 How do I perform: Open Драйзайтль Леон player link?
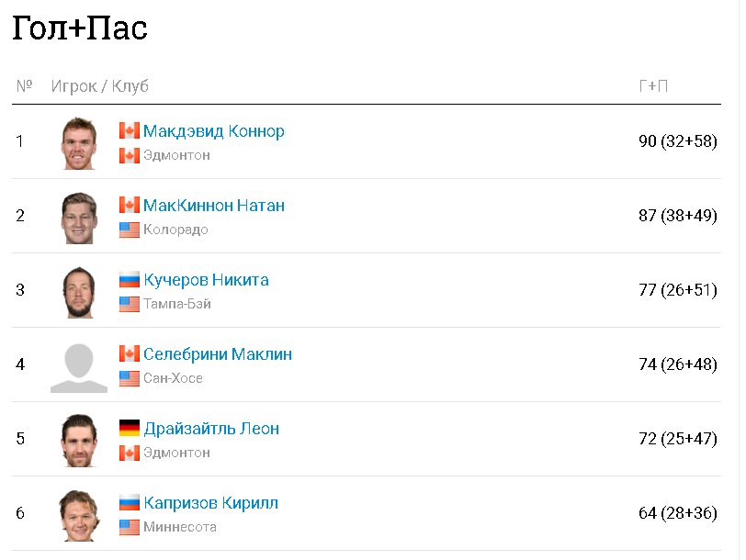coord(211,429)
